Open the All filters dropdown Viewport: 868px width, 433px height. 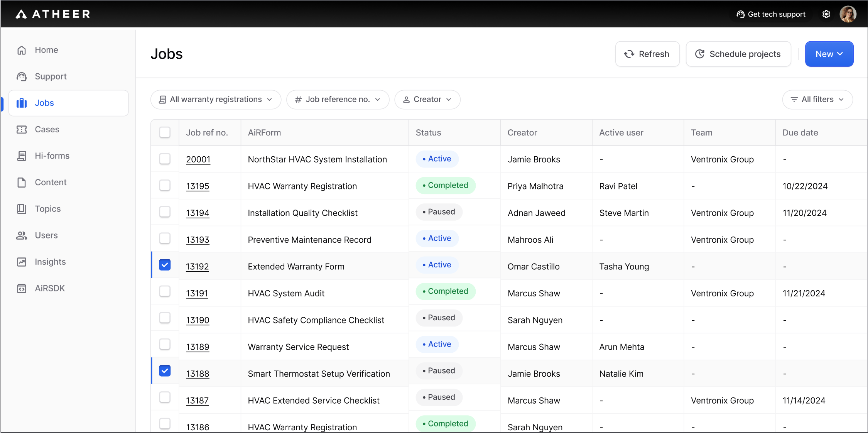[817, 100]
